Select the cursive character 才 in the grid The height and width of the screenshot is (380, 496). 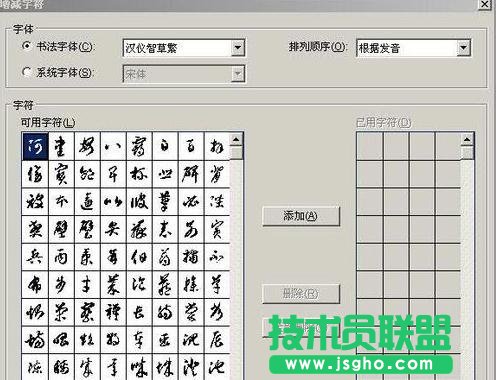(x=87, y=285)
